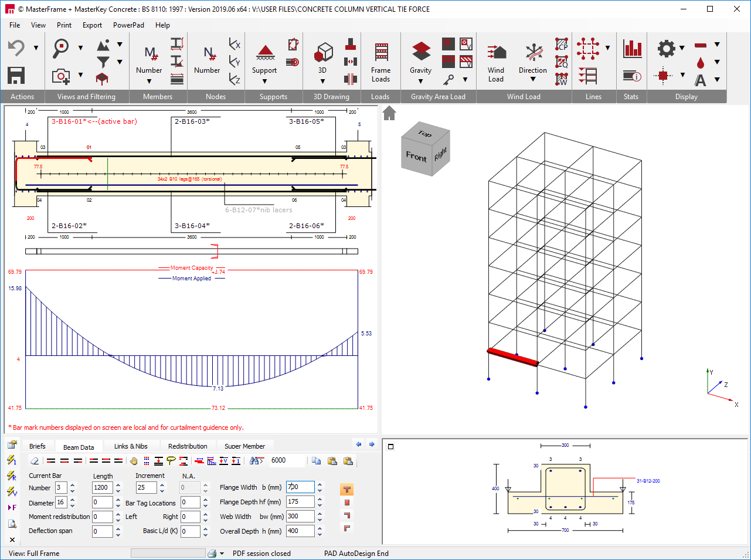This screenshot has width=751, height=560.
Task: Expand the Support dropdown arrow
Action: click(x=264, y=82)
